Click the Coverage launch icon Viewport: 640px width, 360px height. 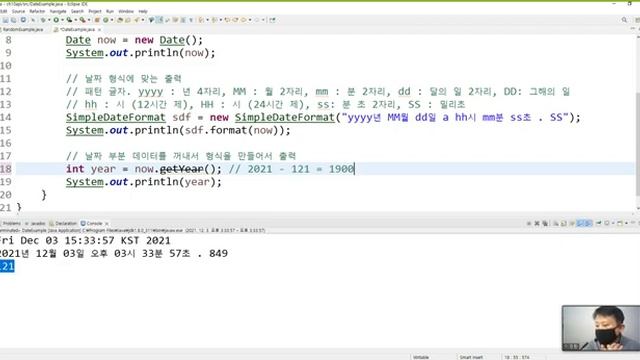tap(69, 20)
